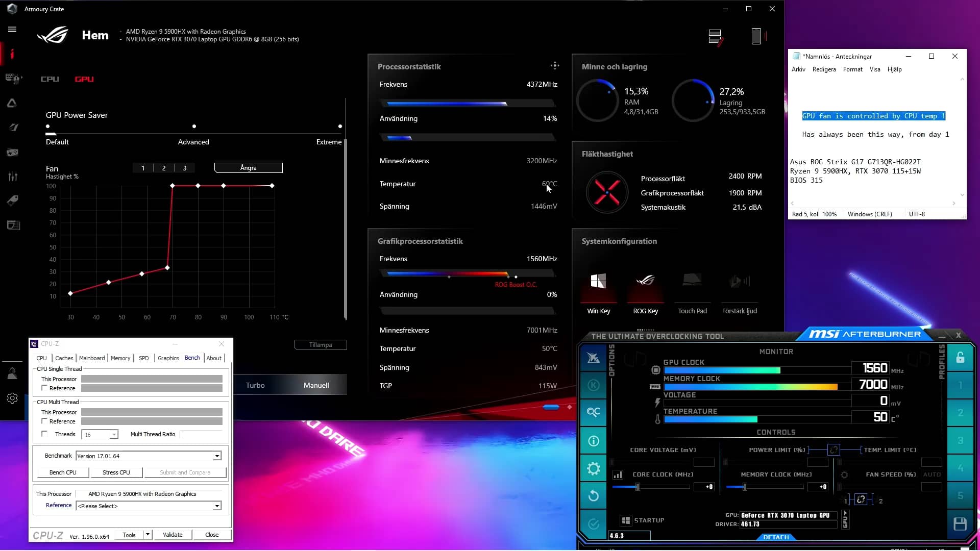Image resolution: width=980 pixels, height=551 pixels.
Task: Open Kombustor via the K icon
Action: (x=593, y=386)
